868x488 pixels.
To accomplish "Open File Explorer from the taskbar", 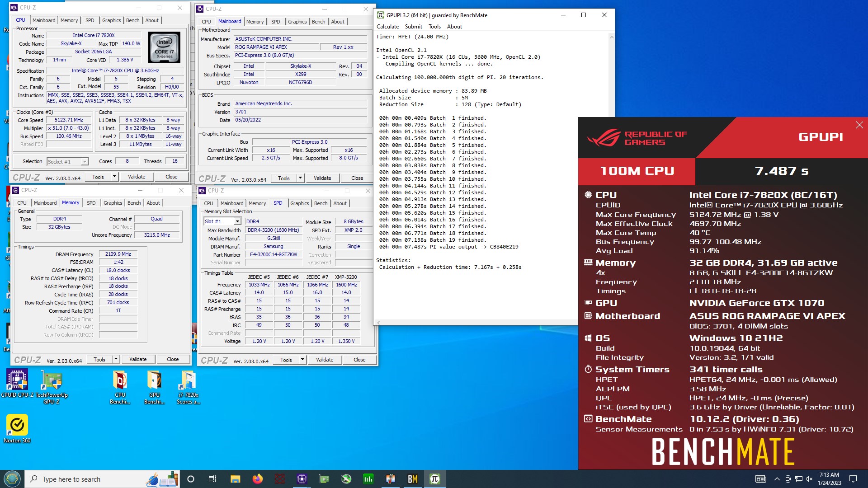I will point(235,479).
